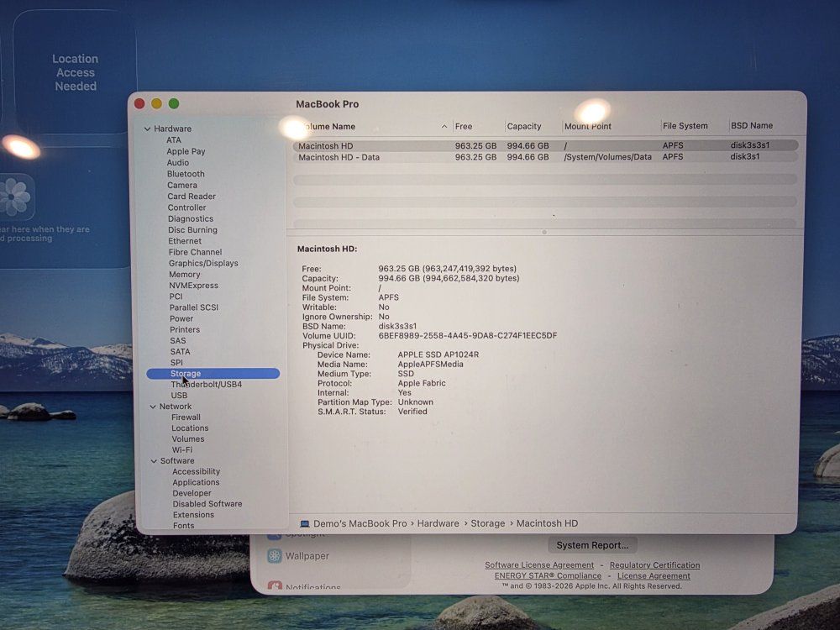Click the split pane divider handle
840x630 pixels.
point(544,232)
